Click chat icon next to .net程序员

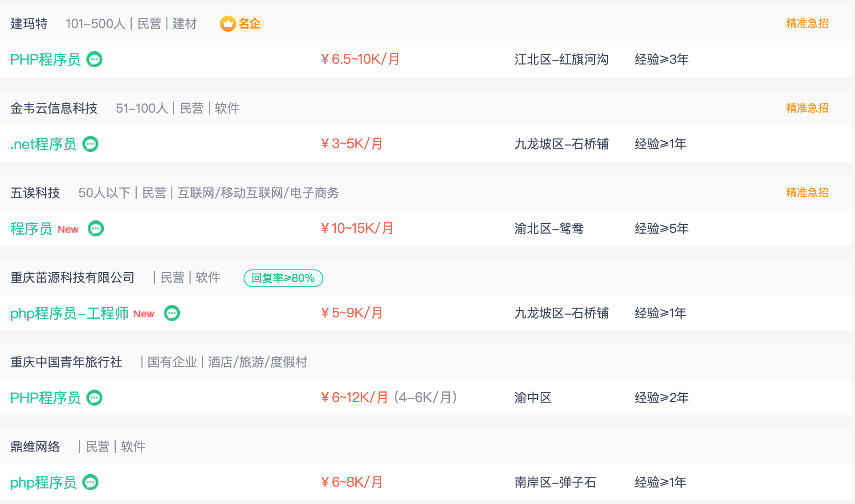coord(91,144)
